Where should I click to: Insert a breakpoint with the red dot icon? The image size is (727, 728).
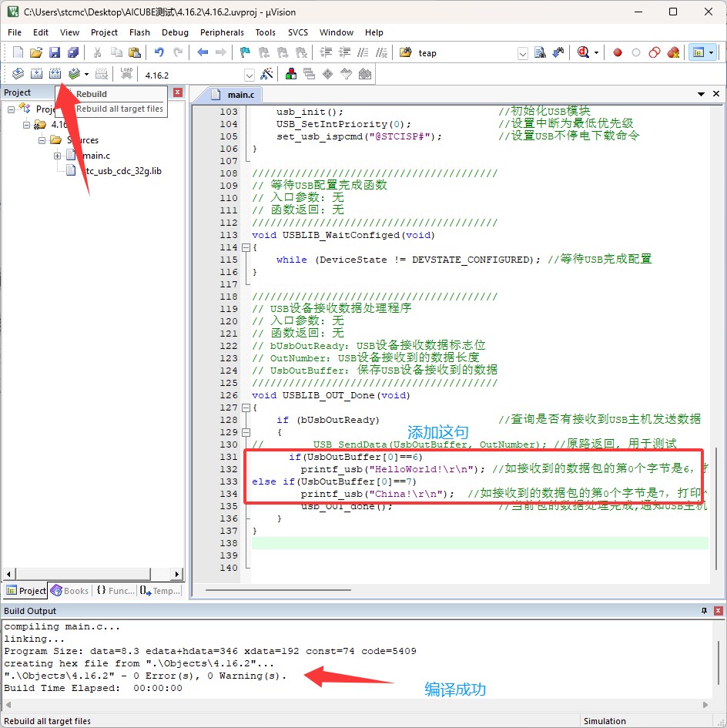pyautogui.click(x=618, y=52)
